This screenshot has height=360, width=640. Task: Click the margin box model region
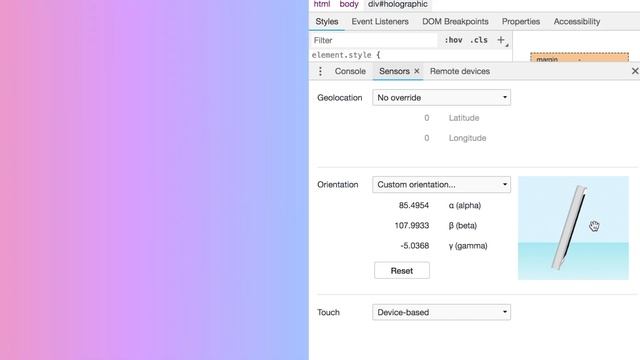[579, 58]
